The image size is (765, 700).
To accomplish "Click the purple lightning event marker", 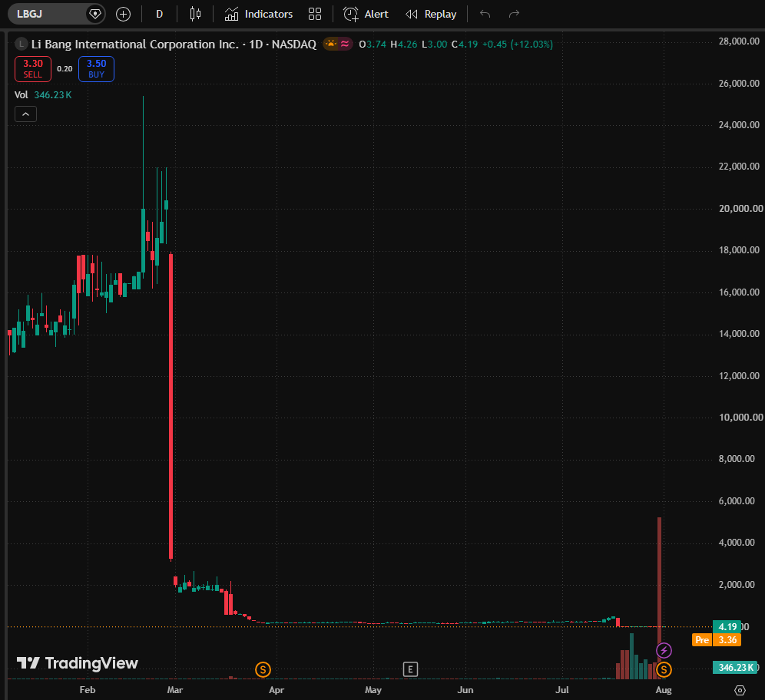I will click(x=664, y=650).
